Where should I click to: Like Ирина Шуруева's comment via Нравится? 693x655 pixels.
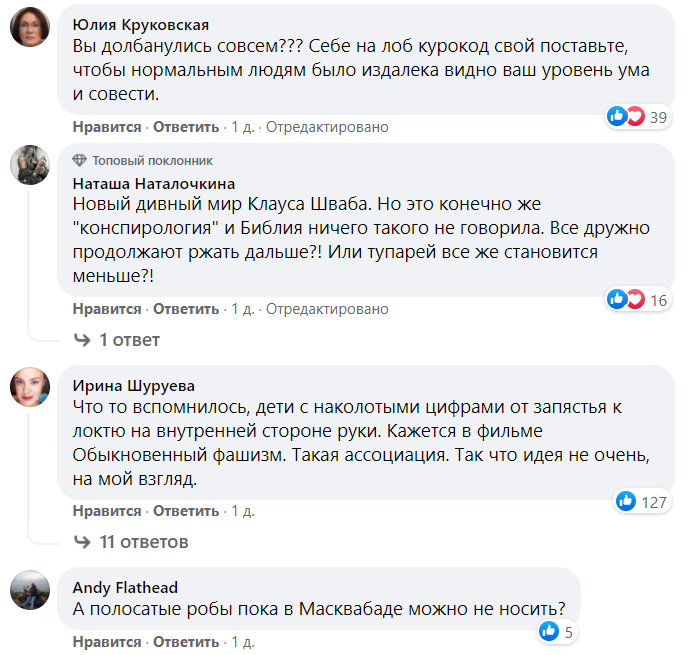pyautogui.click(x=107, y=511)
